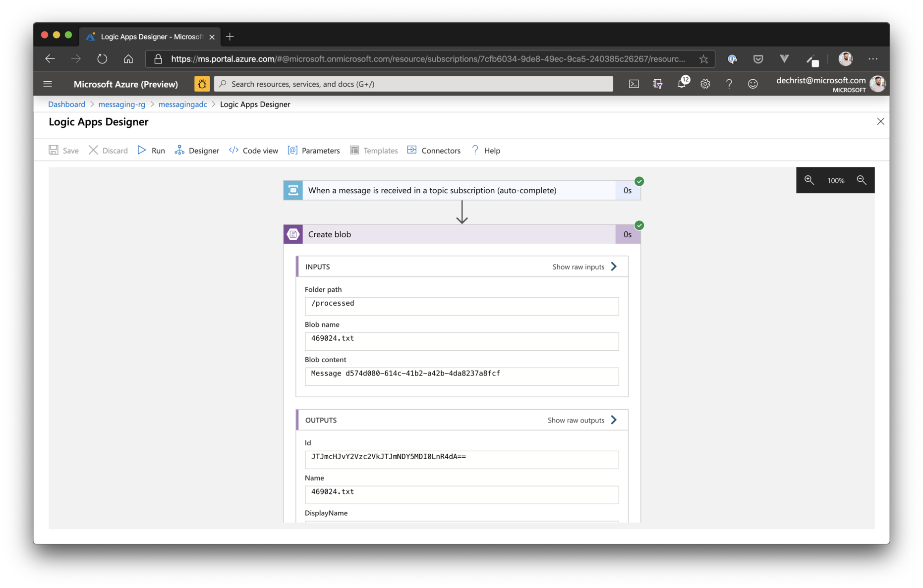Zoom out on the designer canvas
The width and height of the screenshot is (923, 588).
(x=862, y=180)
